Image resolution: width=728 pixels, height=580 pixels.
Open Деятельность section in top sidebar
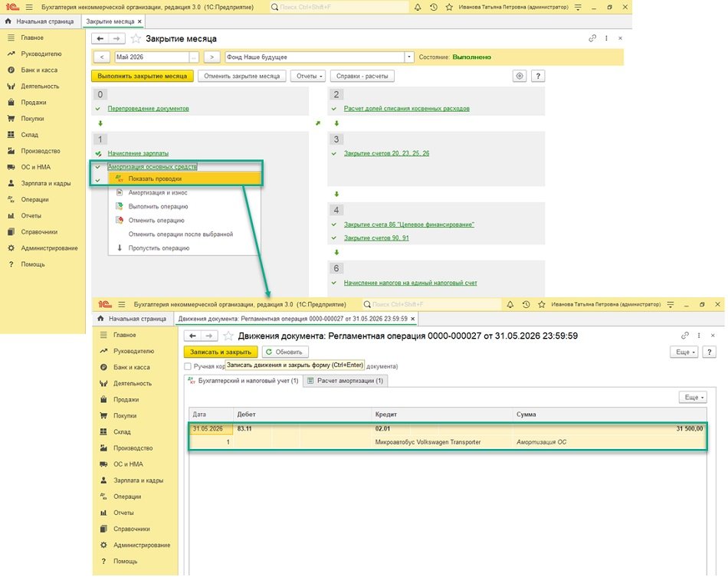(x=40, y=87)
